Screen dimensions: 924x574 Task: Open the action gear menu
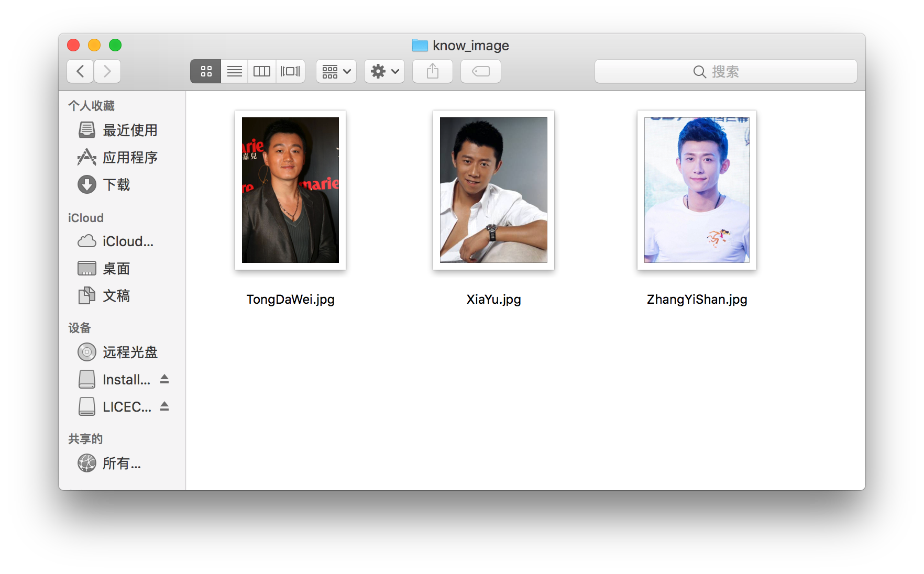384,71
